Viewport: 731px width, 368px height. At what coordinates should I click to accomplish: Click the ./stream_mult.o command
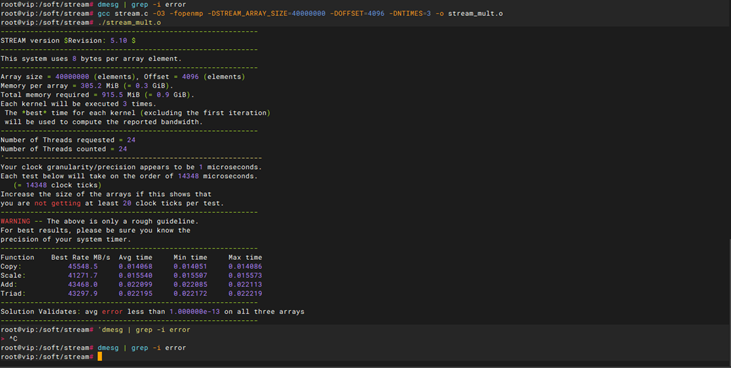click(x=130, y=22)
